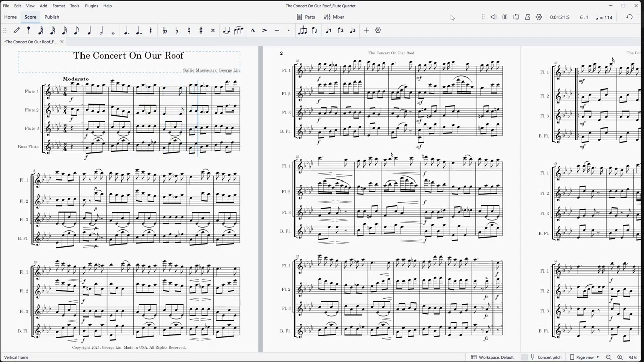Open the Format menu
Screen dimensions: 644x362
tap(59, 6)
